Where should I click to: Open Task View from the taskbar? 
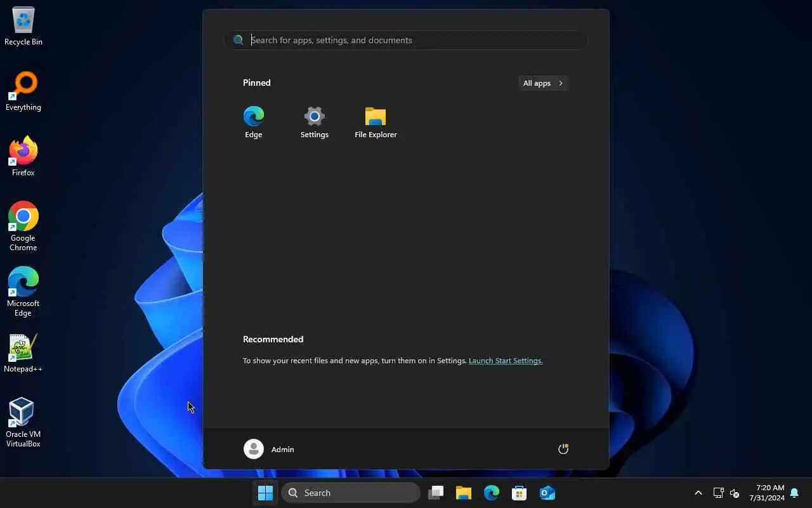click(436, 493)
